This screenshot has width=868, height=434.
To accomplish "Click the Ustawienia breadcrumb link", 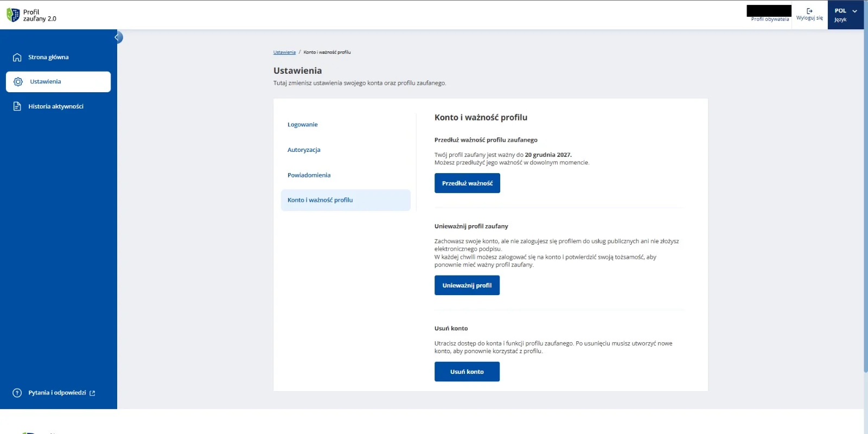I will click(284, 53).
